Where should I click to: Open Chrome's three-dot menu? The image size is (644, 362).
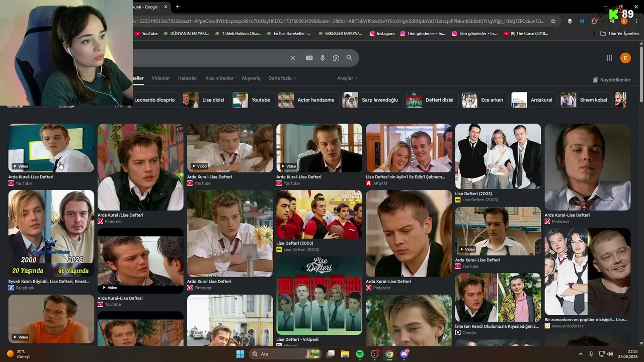pos(636,21)
